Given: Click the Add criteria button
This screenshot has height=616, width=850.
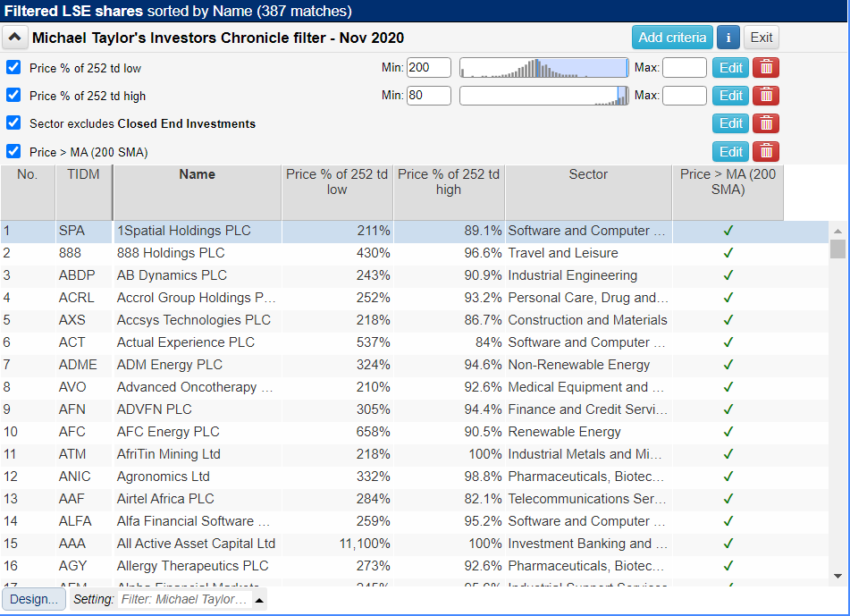Looking at the screenshot, I should pyautogui.click(x=672, y=38).
